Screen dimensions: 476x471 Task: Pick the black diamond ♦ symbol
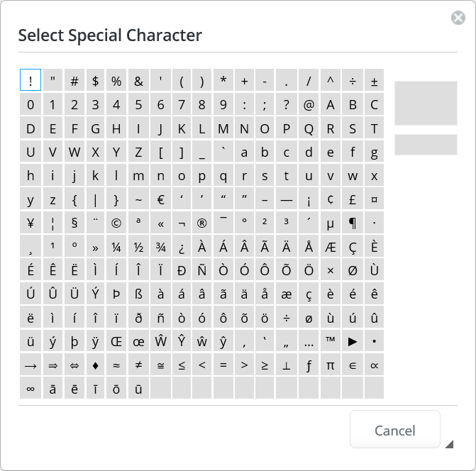[95, 365]
